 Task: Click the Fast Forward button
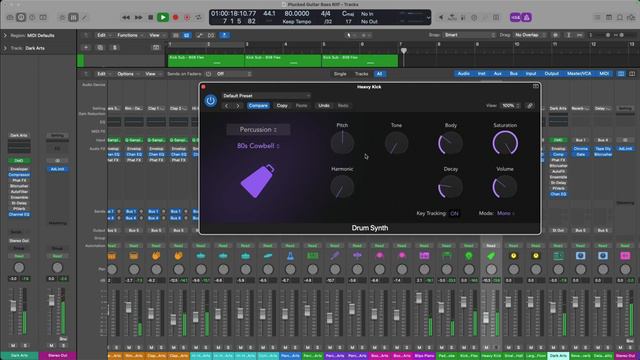coord(139,18)
